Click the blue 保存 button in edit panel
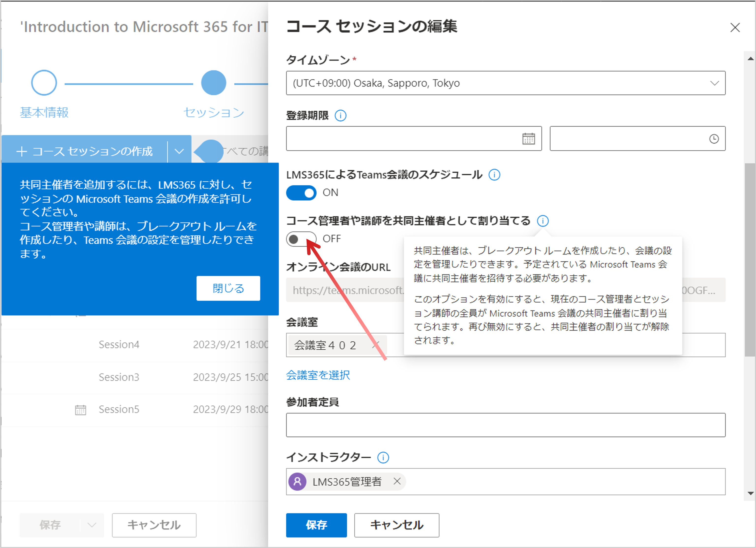Image resolution: width=756 pixels, height=548 pixels. click(x=316, y=525)
